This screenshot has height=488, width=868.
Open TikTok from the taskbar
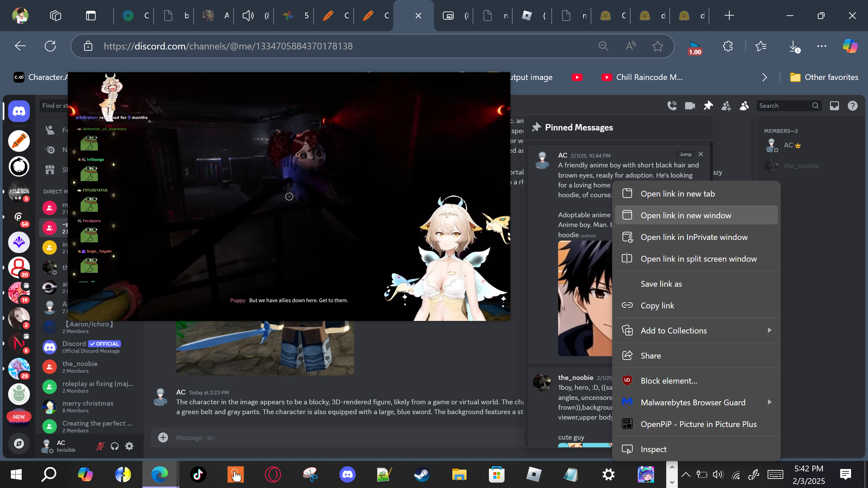(198, 474)
